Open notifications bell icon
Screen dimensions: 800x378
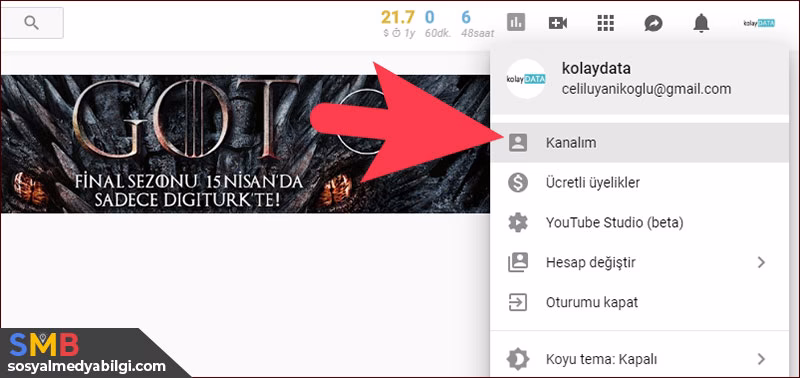(x=702, y=23)
